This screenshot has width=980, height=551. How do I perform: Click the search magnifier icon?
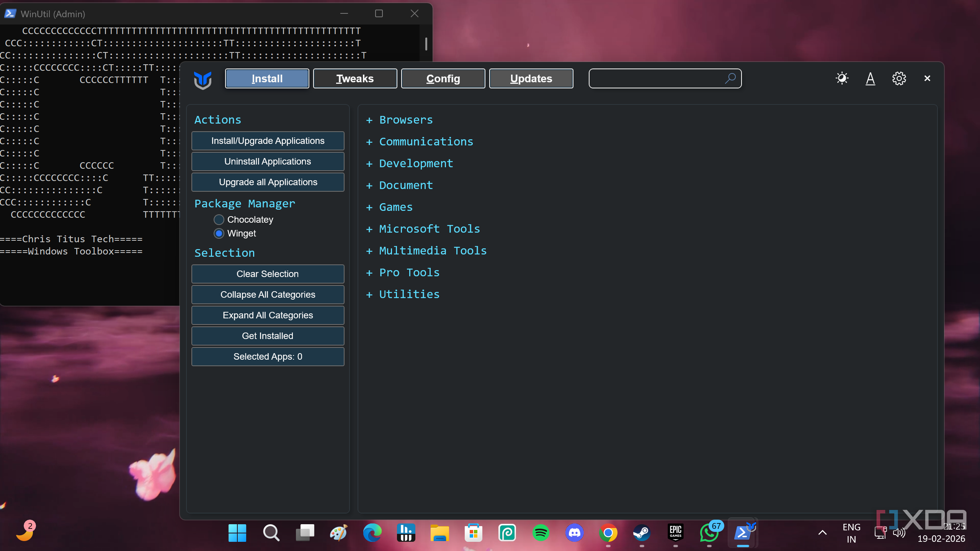(x=730, y=78)
